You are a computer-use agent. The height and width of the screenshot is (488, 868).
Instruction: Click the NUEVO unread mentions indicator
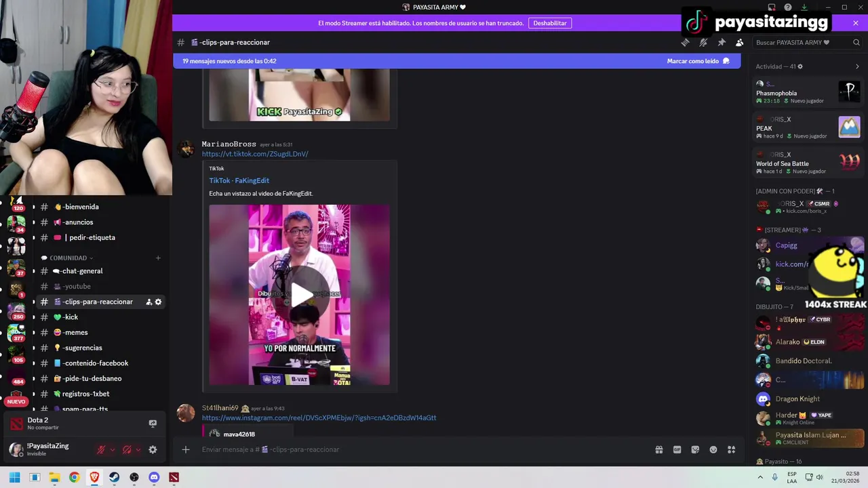tap(16, 401)
